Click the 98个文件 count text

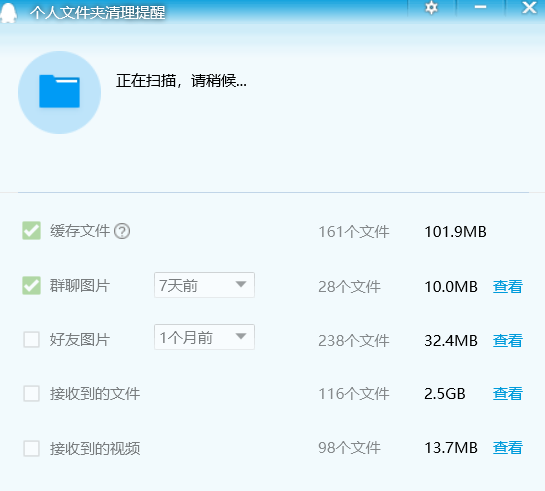pyautogui.click(x=349, y=448)
